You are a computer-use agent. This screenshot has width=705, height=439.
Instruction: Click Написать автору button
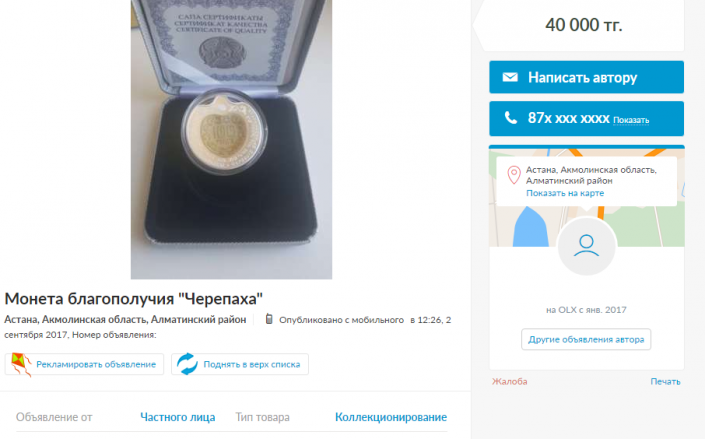586,77
